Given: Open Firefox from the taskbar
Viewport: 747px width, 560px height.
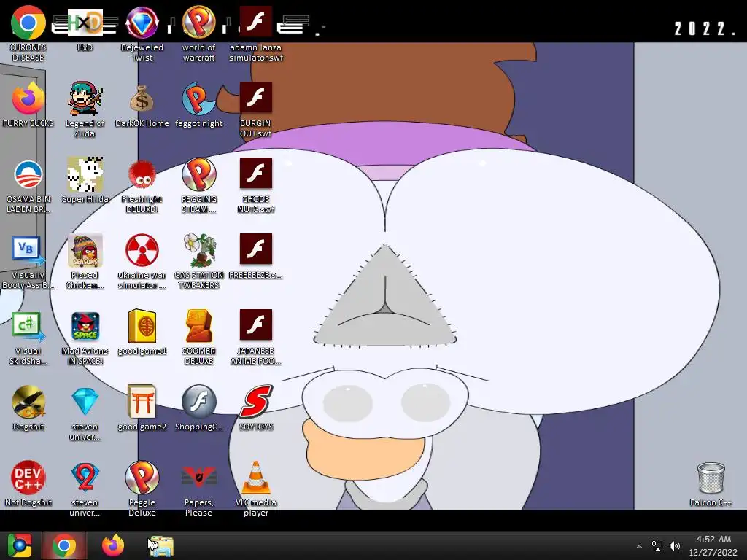Looking at the screenshot, I should pos(113,545).
